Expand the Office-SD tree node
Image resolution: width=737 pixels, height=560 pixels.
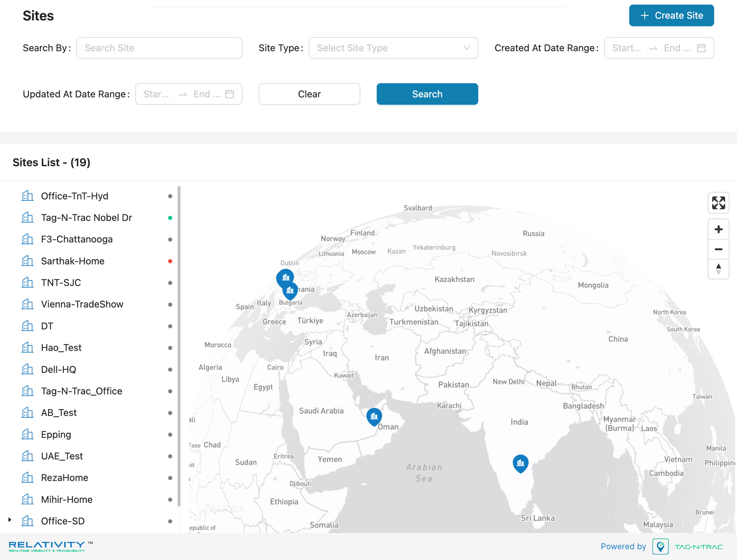(x=10, y=520)
